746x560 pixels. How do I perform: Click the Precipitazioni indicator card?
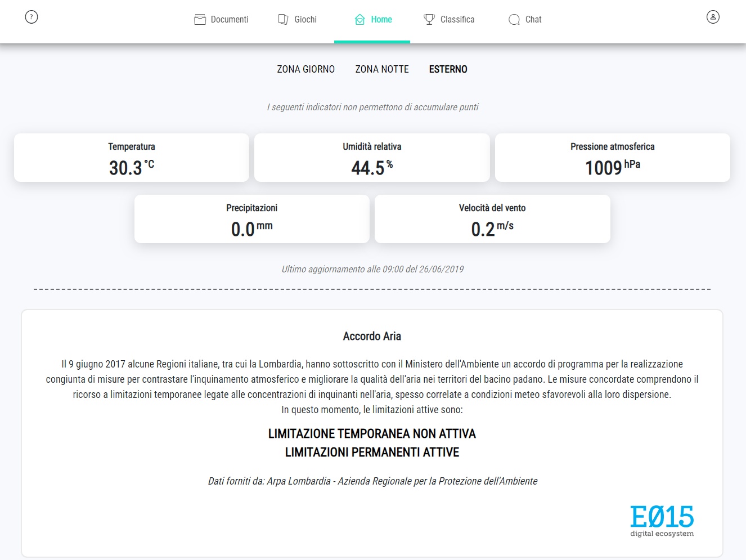tap(251, 219)
